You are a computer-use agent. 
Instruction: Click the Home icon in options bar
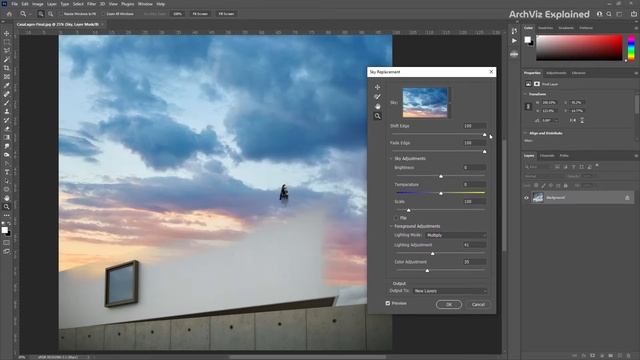tap(9, 13)
